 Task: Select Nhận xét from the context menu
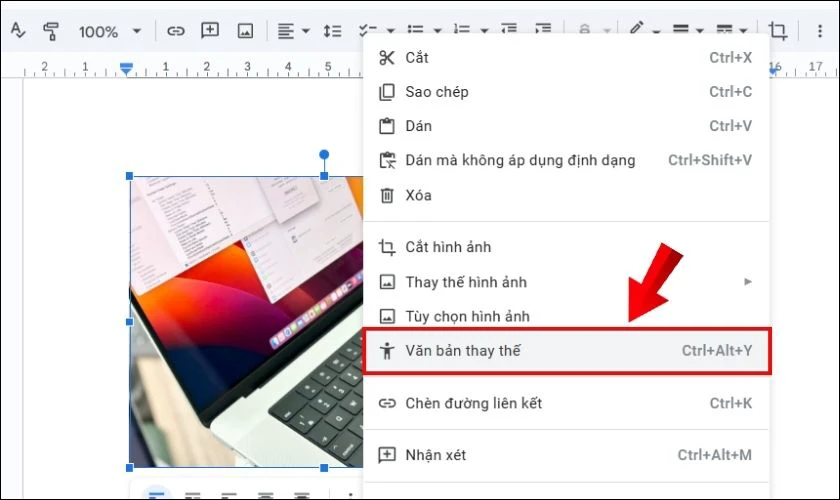coord(566,455)
